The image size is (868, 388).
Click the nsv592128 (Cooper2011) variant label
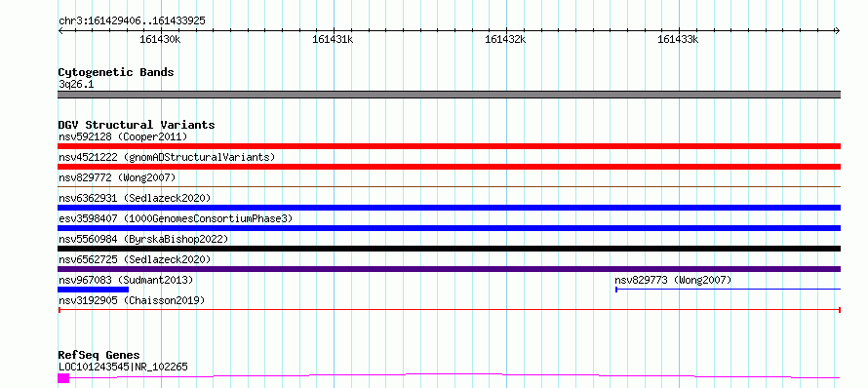(123, 136)
